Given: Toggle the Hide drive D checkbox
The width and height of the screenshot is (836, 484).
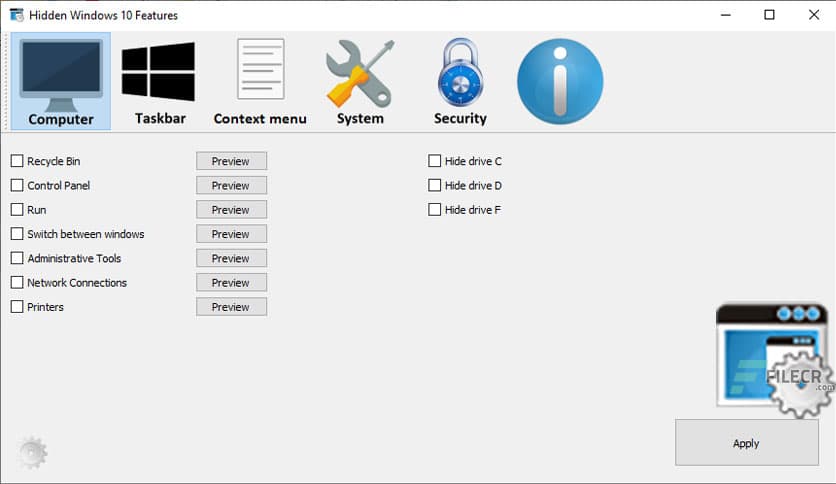Looking at the screenshot, I should pyautogui.click(x=435, y=185).
